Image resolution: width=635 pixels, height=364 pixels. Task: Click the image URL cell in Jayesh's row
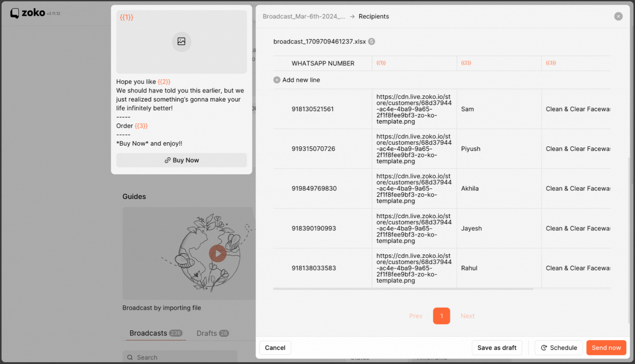pos(414,228)
